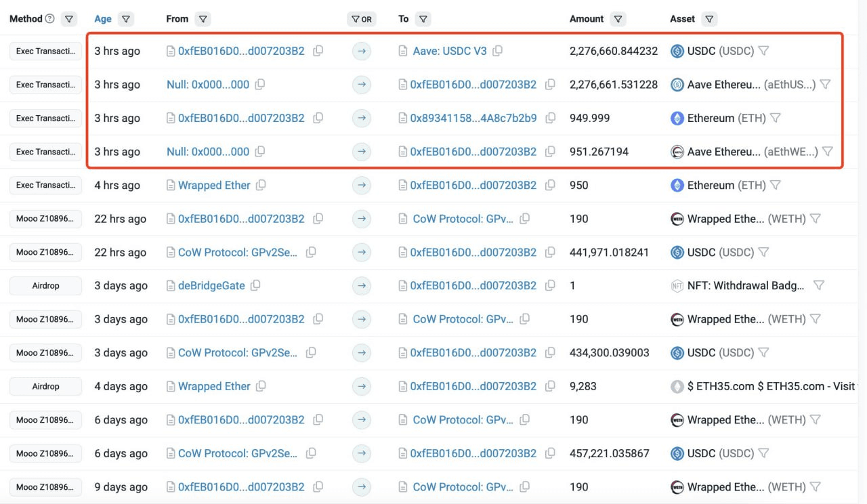Open USDC token in the 2,276,660.844232 row
Screen dimensions: 867x504
[x=721, y=51]
